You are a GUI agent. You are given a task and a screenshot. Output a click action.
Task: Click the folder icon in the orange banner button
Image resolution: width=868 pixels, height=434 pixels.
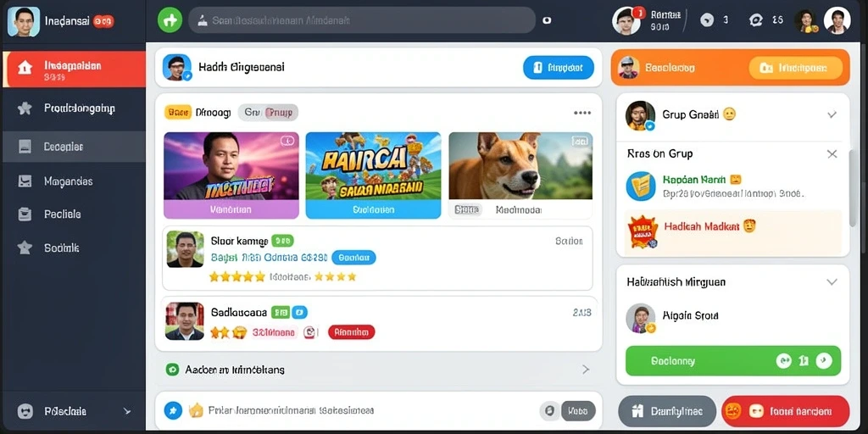766,68
